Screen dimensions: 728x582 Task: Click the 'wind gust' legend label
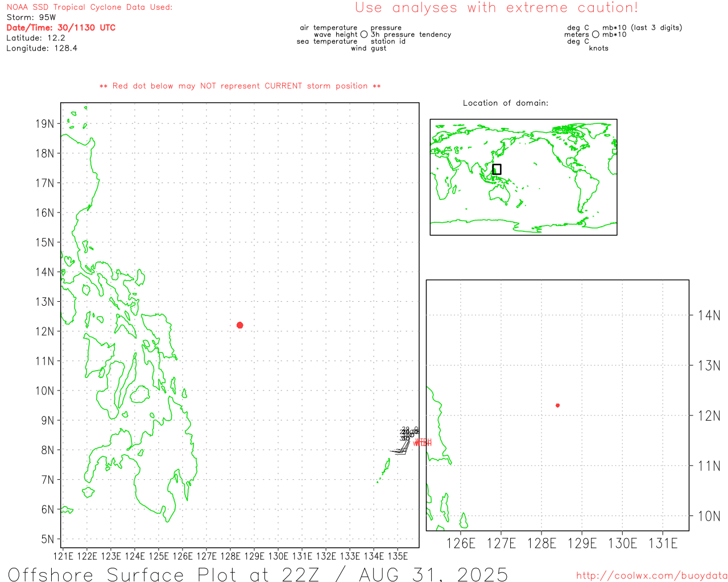pos(369,48)
